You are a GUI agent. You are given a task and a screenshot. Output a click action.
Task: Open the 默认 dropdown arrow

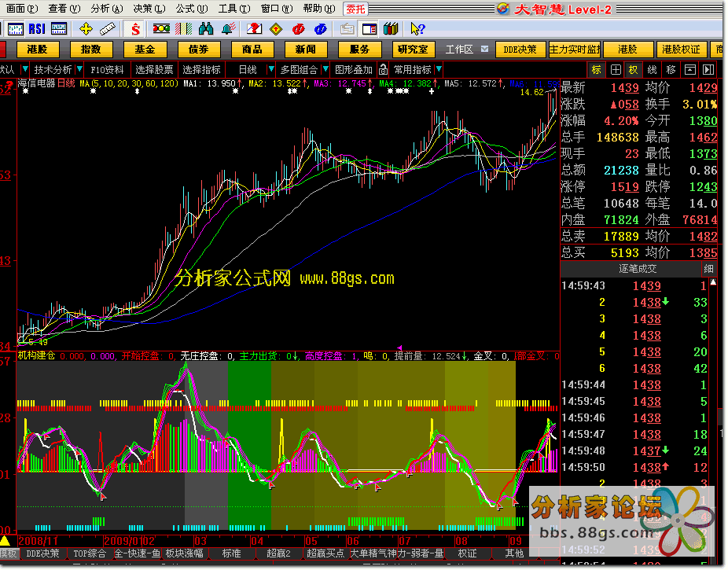(x=25, y=70)
